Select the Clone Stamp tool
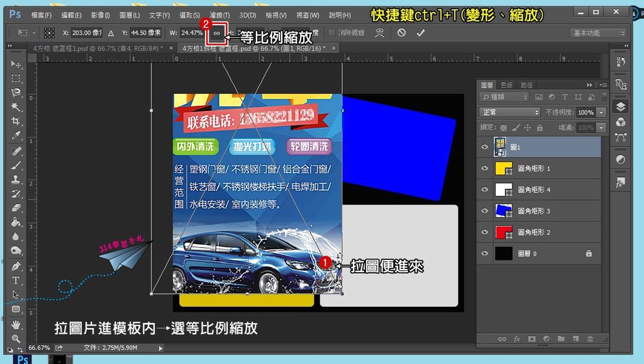Screen dimensions: 644x364 point(16,179)
